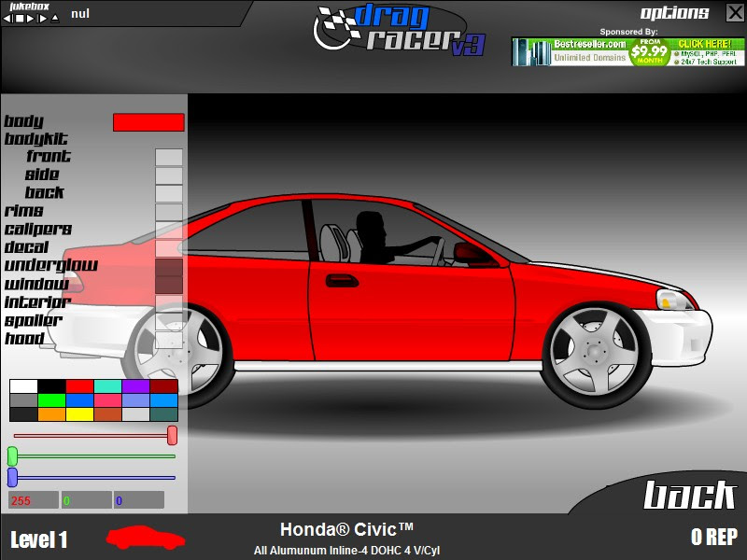Pick charcoal from the palette bottom row
747x560 pixels.
click(x=23, y=414)
